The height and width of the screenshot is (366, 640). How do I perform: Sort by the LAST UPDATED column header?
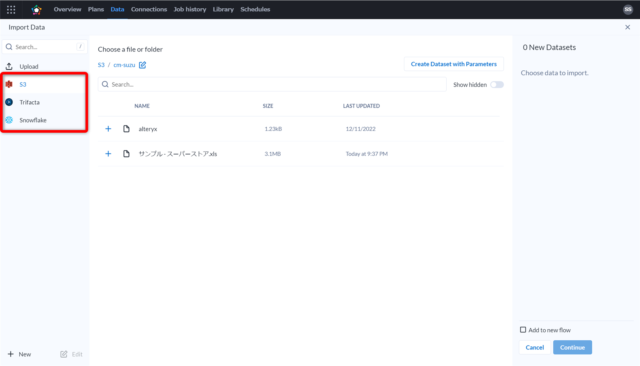pyautogui.click(x=361, y=106)
